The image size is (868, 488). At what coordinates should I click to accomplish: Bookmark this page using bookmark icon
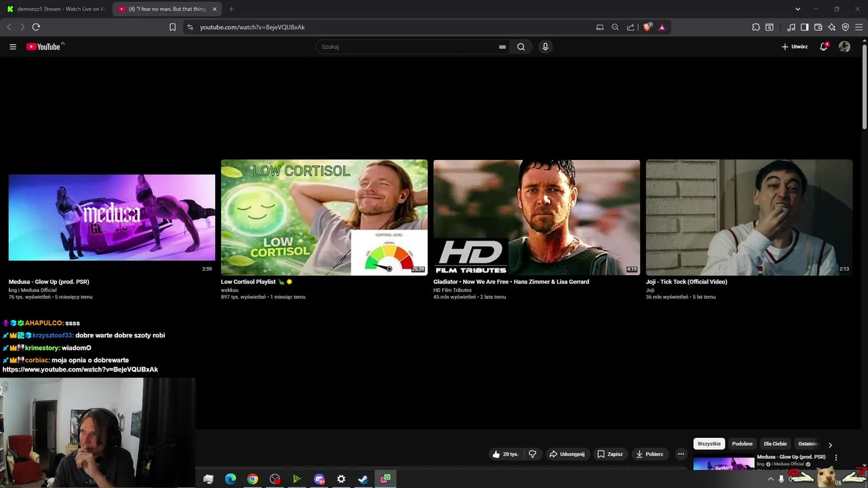click(x=172, y=27)
